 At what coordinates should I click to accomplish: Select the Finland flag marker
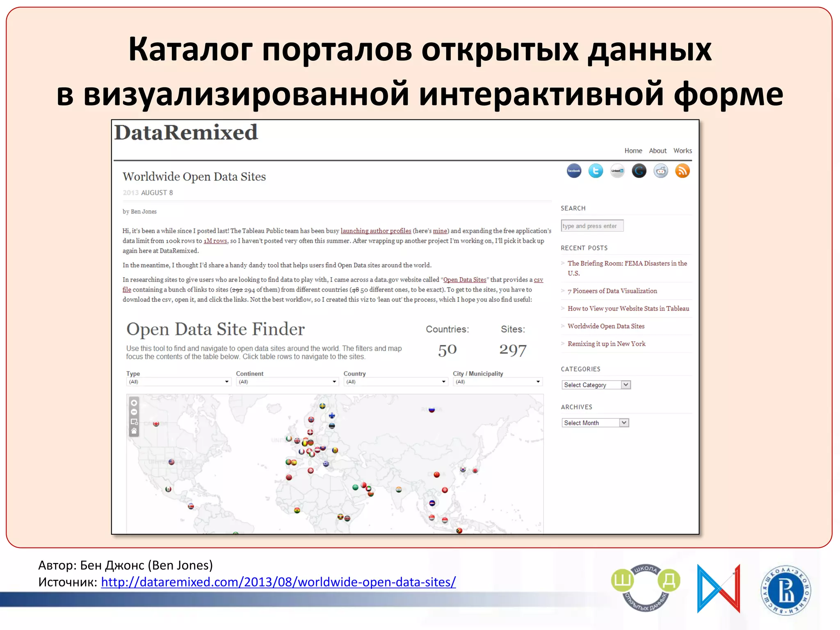click(332, 415)
